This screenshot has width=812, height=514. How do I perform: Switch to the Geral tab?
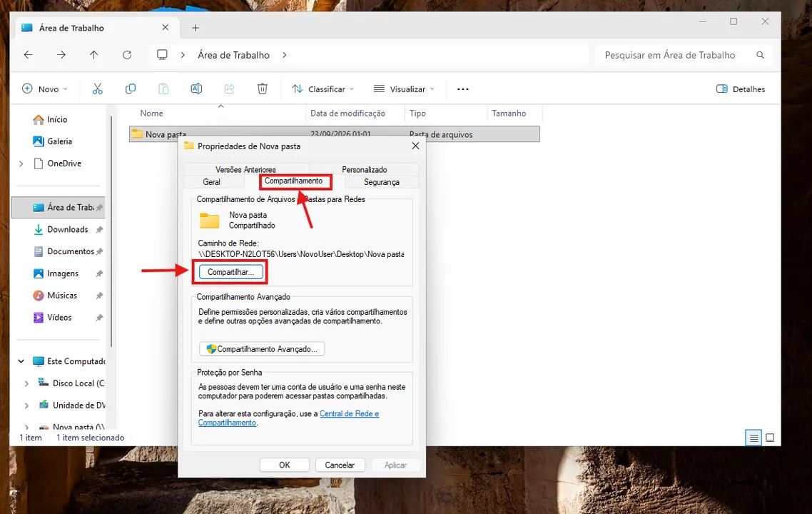211,182
